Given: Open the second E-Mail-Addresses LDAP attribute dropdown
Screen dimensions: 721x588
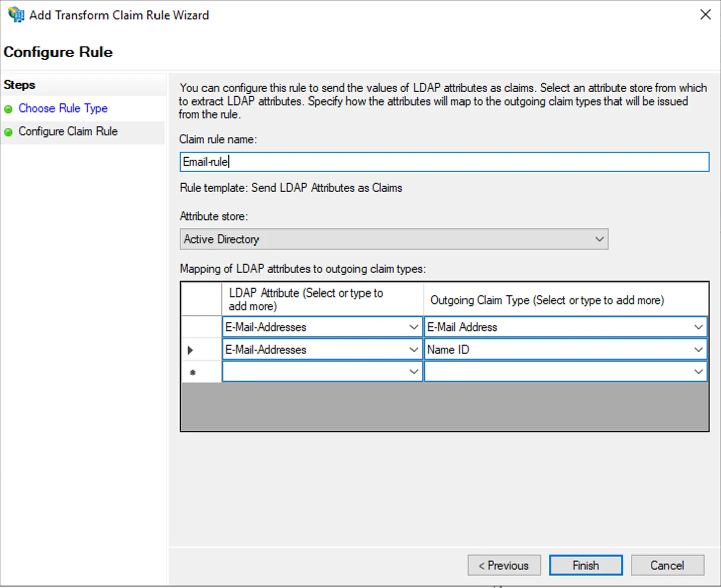Looking at the screenshot, I should click(414, 349).
